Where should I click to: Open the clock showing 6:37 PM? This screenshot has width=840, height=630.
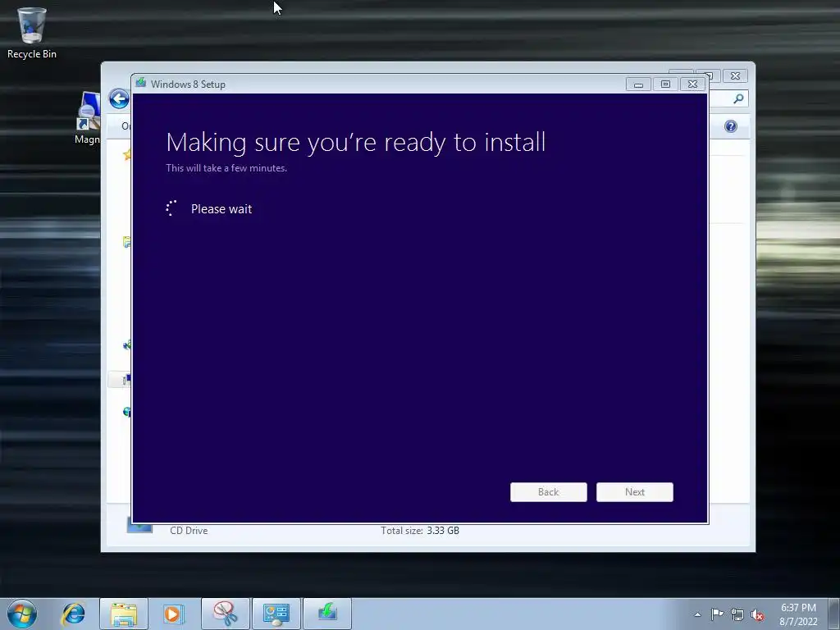point(798,614)
